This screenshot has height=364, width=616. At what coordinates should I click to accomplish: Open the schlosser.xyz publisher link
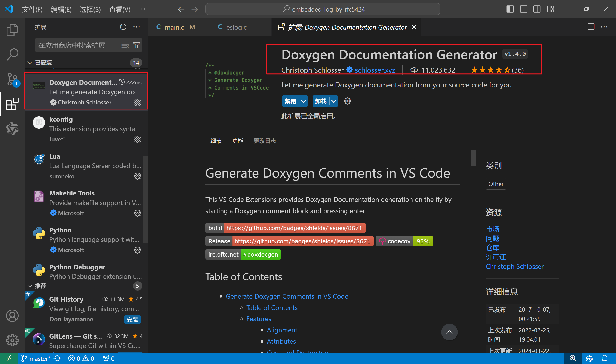(x=375, y=70)
